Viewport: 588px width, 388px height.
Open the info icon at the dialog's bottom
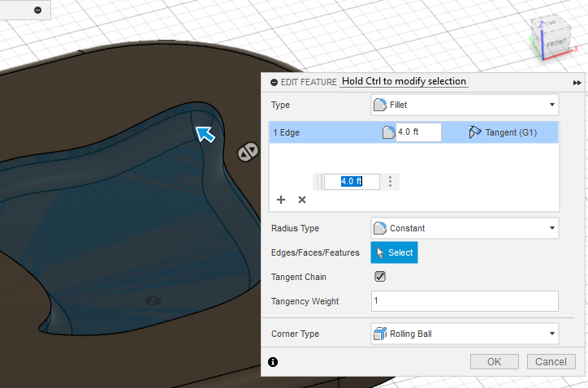pos(273,362)
